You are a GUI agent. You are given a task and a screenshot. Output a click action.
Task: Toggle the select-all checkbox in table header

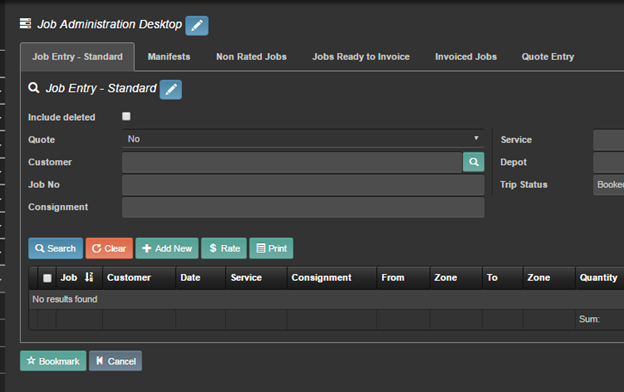47,278
